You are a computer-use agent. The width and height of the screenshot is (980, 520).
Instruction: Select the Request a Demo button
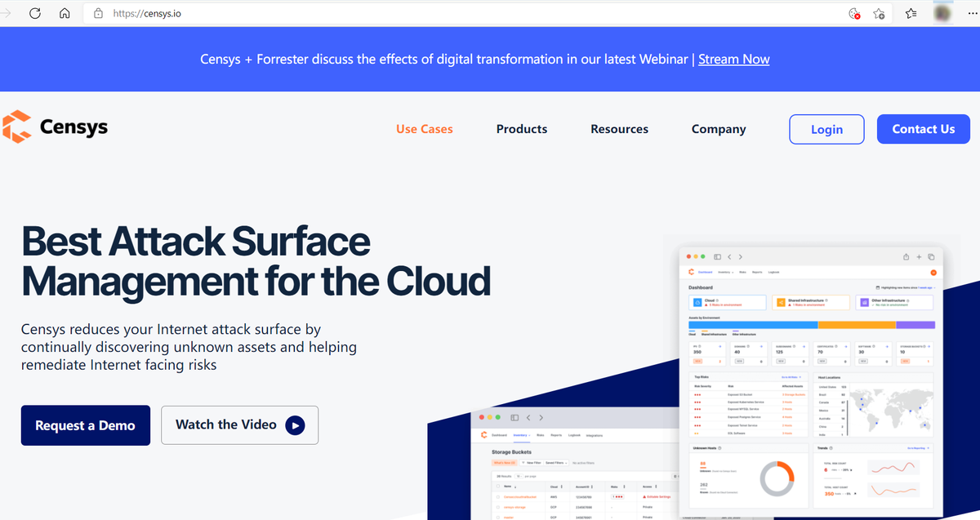(86, 425)
